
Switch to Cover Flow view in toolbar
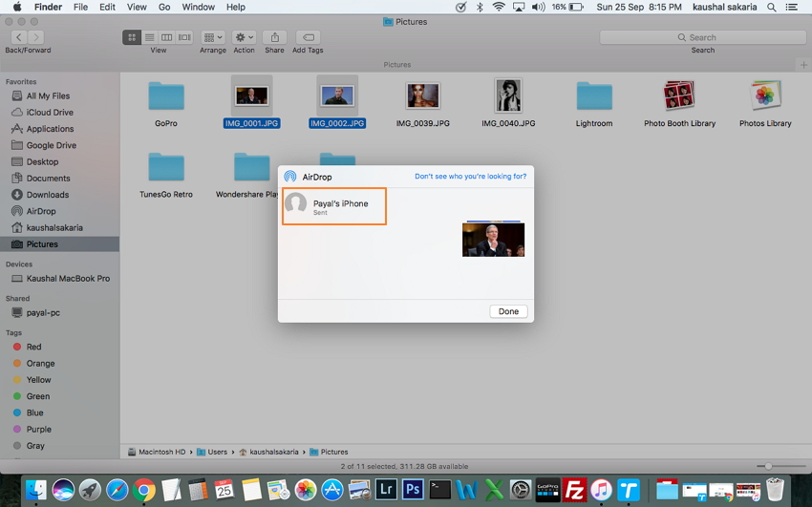point(184,37)
